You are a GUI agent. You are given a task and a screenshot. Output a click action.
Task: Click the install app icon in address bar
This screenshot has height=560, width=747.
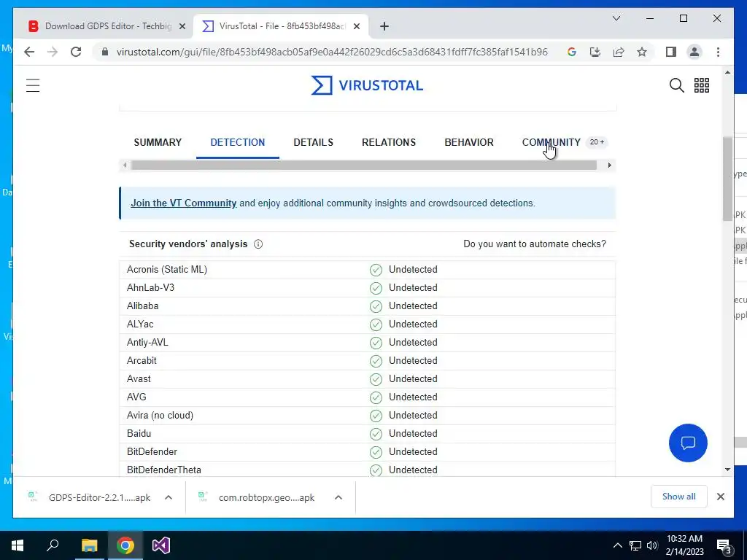[x=595, y=52]
